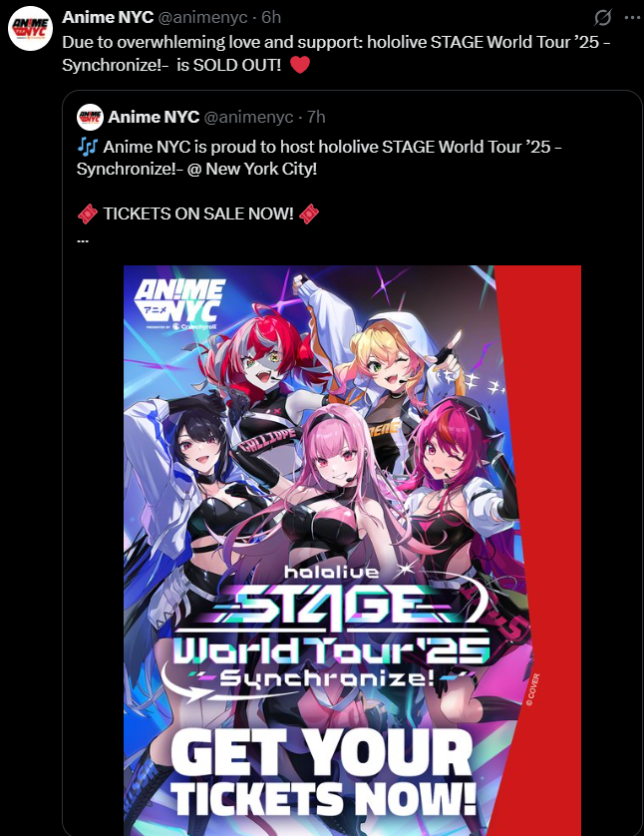Open the 6h timestamp link

click(271, 17)
